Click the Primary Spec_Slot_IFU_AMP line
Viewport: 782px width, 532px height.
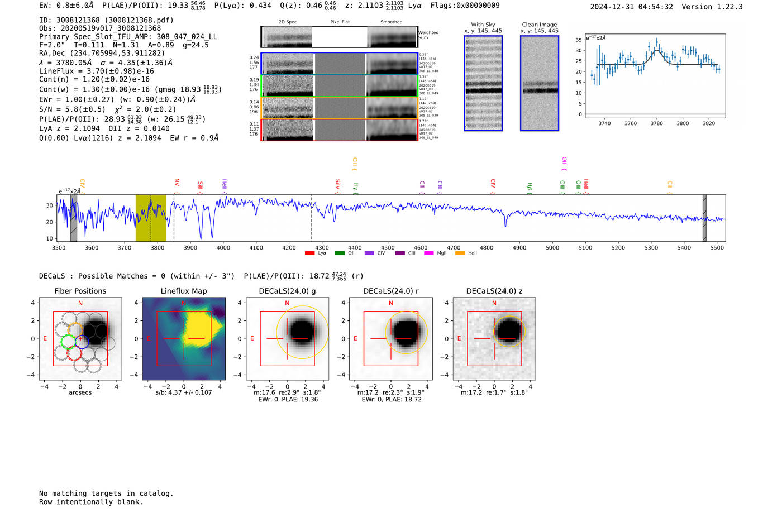(128, 37)
